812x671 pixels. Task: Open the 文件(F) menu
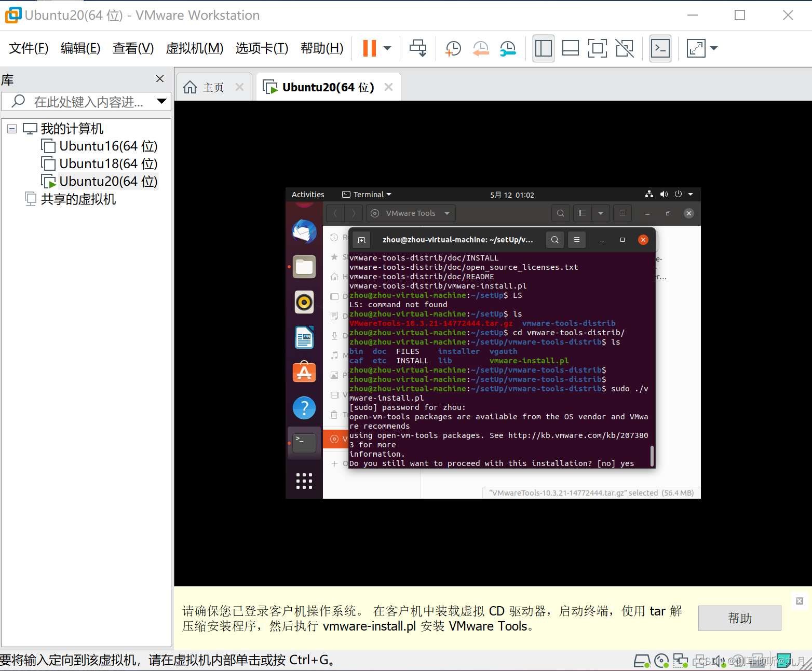(x=29, y=48)
